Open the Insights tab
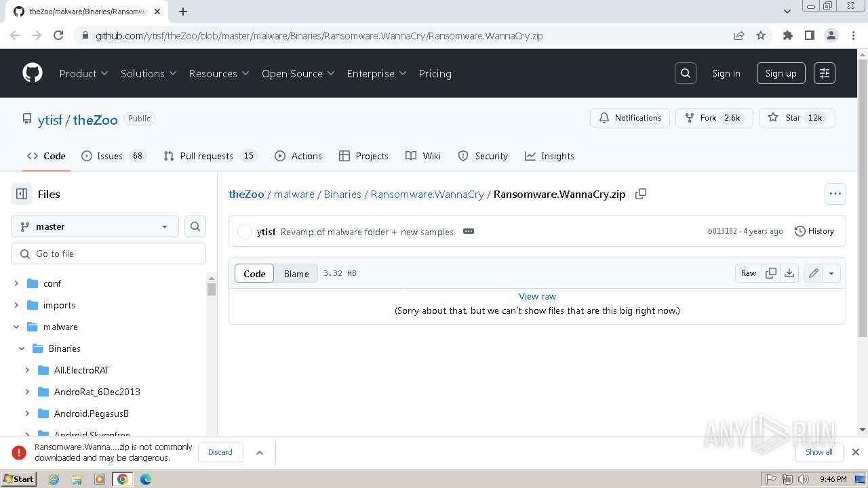Screen dimensions: 868x488 point(549,156)
